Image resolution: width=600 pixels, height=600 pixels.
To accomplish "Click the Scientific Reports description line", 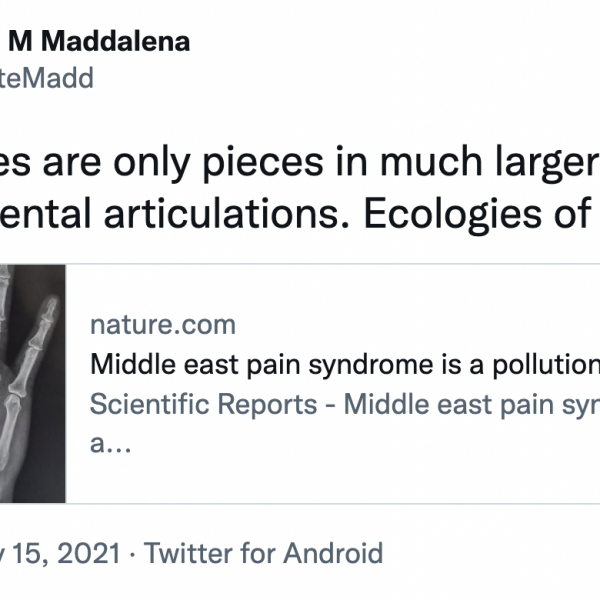I will click(x=340, y=404).
